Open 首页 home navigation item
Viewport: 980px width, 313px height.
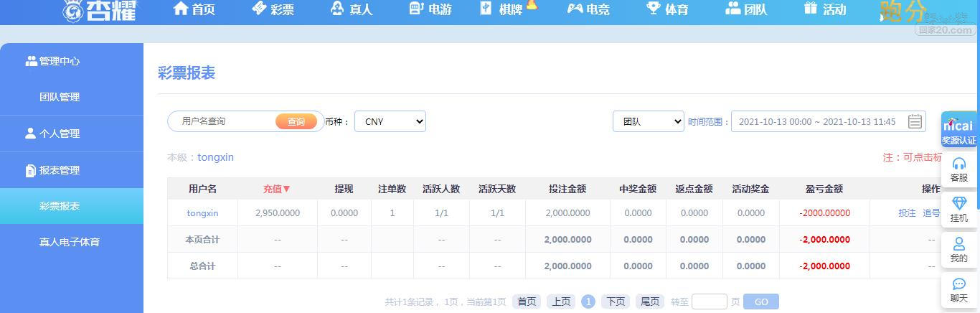[194, 9]
